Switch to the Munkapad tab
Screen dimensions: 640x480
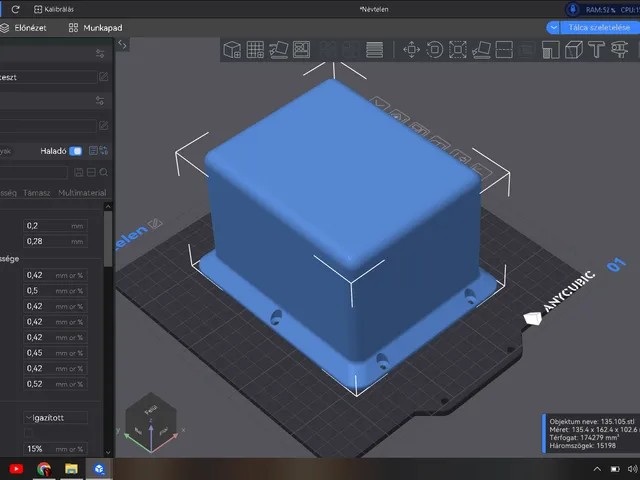point(96,28)
